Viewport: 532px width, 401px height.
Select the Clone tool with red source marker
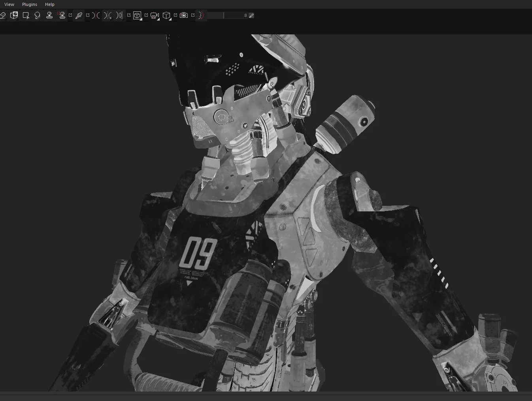coord(62,15)
